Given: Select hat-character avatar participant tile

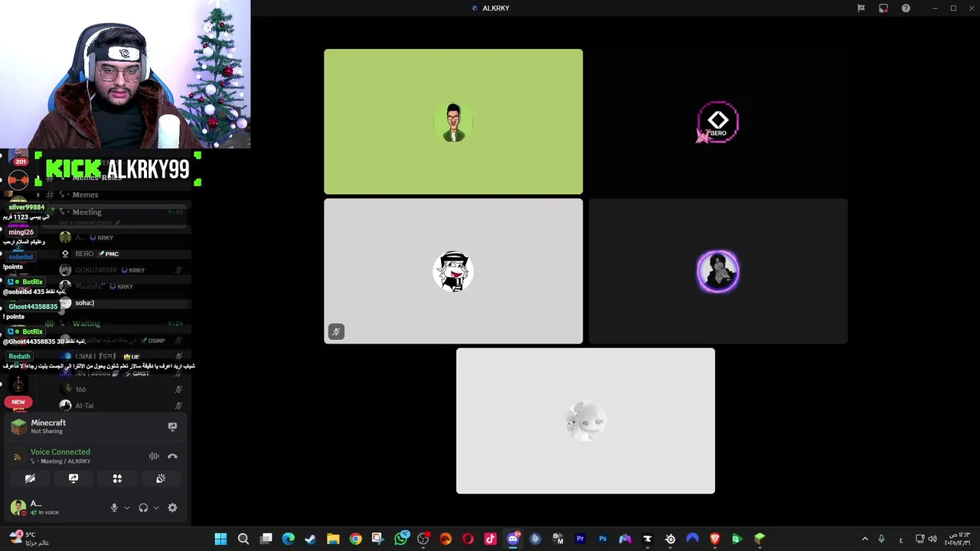Looking at the screenshot, I should click(x=453, y=271).
